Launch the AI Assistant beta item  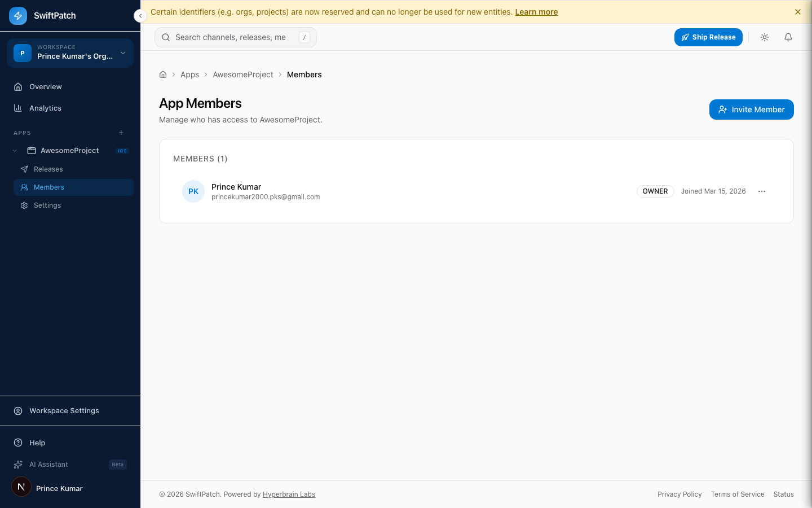point(48,465)
